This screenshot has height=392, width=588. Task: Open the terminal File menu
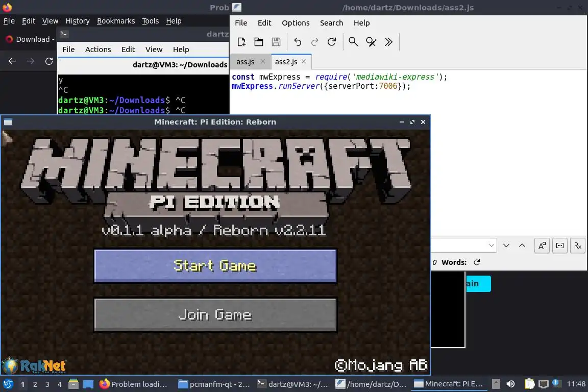[68, 50]
